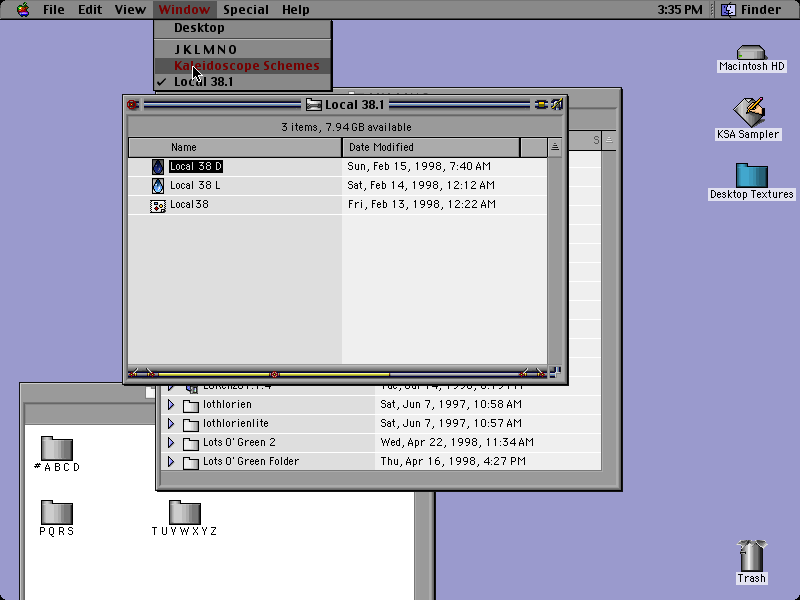
Task: Select the Local38 file name
Action: point(189,205)
